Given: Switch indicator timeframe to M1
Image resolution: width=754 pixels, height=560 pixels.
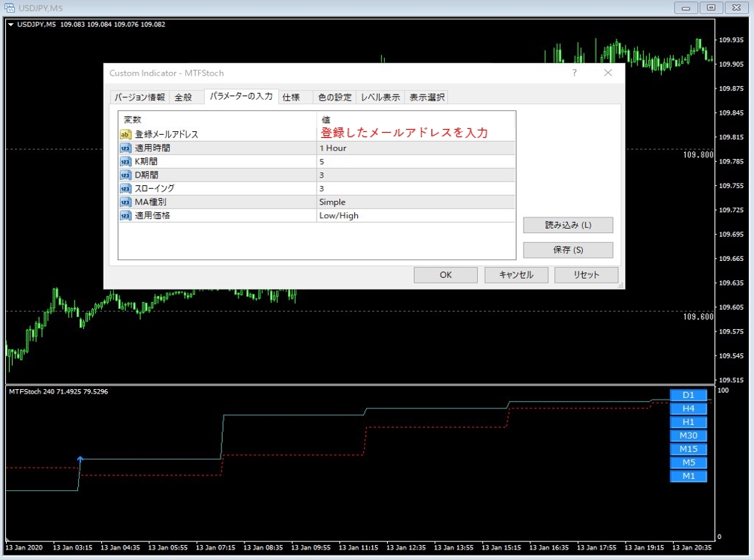Looking at the screenshot, I should 688,476.
